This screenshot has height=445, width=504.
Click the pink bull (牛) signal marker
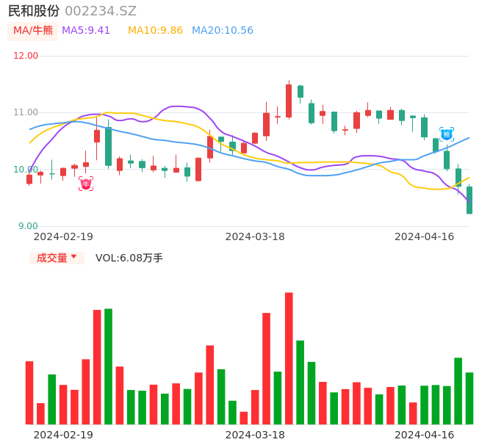(86, 184)
